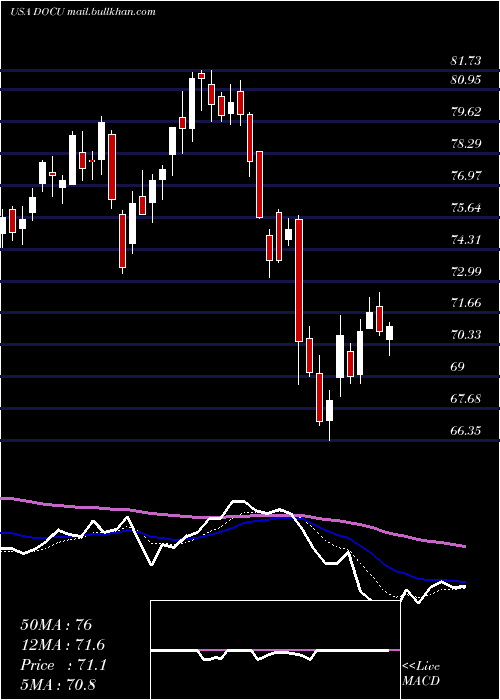This screenshot has height=700, width=500.
Task: Select the 75.64 price level label
Action: tap(466, 208)
